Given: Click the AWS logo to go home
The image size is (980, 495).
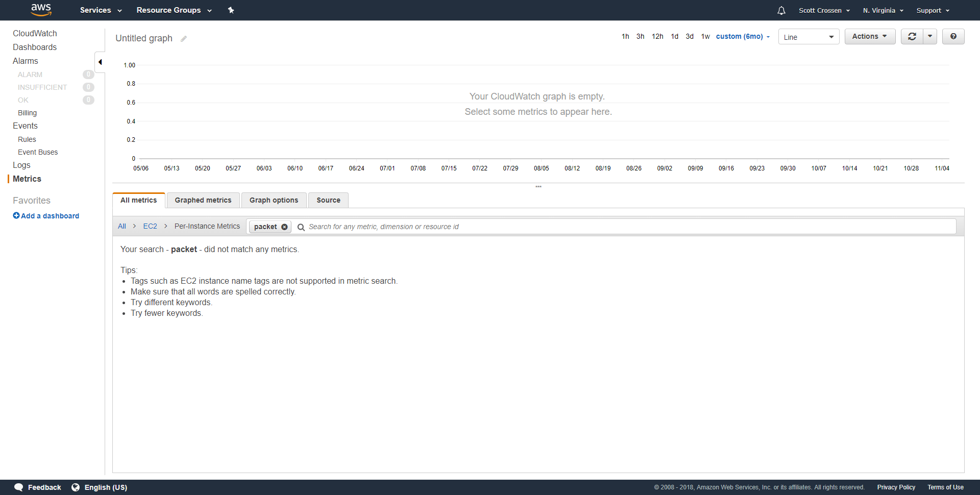Looking at the screenshot, I should click(41, 10).
